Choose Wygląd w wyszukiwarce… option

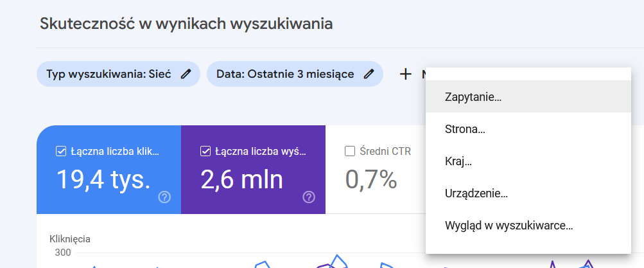point(528,225)
